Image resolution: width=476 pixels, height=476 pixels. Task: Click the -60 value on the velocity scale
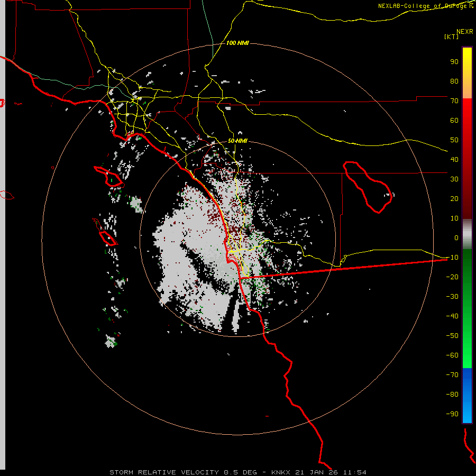tap(452, 355)
